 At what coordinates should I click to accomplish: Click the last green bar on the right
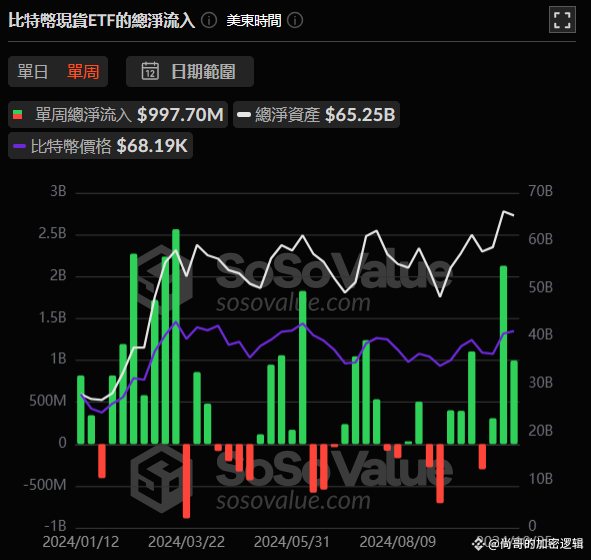(x=514, y=402)
